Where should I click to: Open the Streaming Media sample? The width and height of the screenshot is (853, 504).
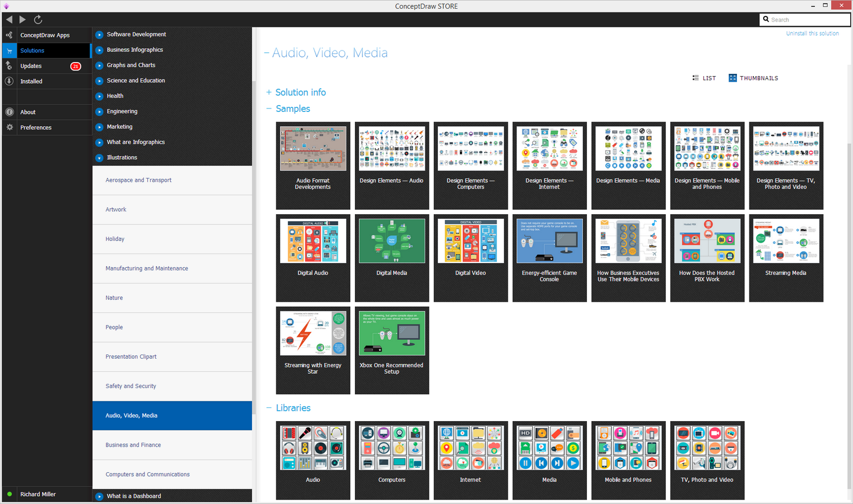786,258
